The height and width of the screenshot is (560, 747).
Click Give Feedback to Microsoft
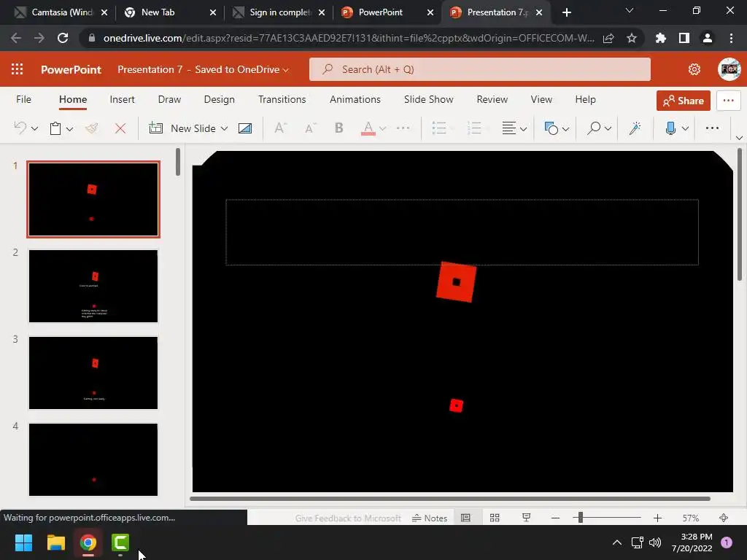[x=348, y=518]
